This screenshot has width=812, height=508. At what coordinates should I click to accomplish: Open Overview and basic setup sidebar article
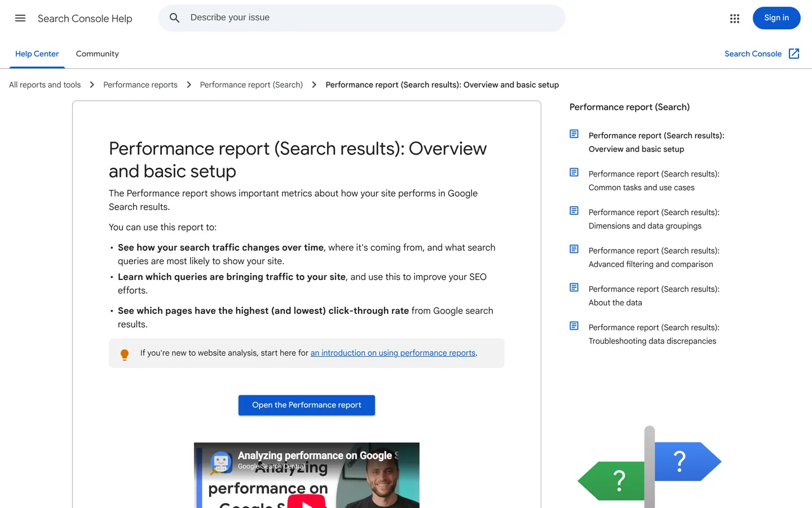(656, 142)
